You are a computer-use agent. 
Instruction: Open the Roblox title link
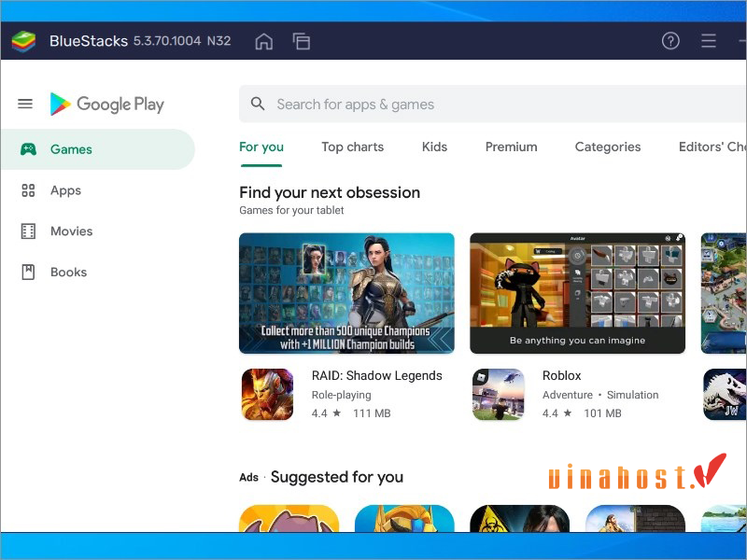(x=562, y=376)
